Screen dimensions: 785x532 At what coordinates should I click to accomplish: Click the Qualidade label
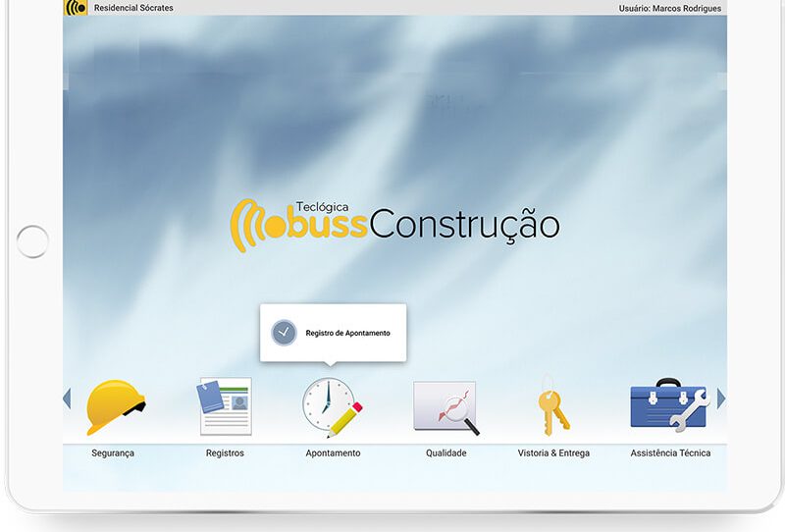click(x=446, y=452)
